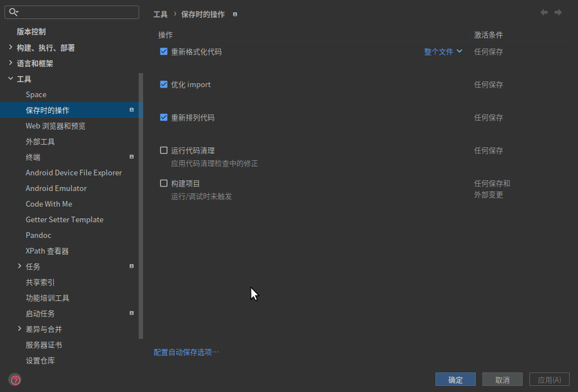Expand the 任务 tree node
Viewport: 578px width, 392px height.
[20, 266]
